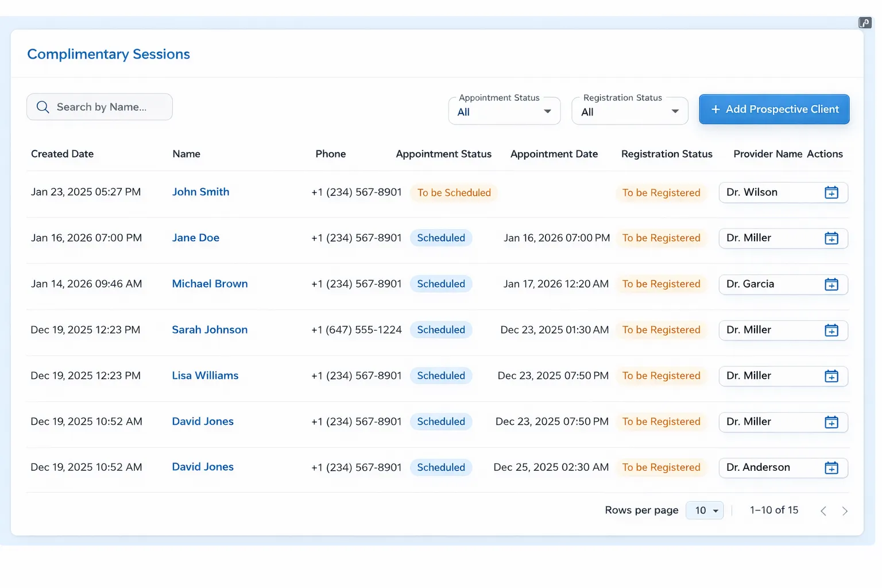882x588 pixels.
Task: Click created date Jan 23, 2025 05:27 PM
Action: (86, 192)
